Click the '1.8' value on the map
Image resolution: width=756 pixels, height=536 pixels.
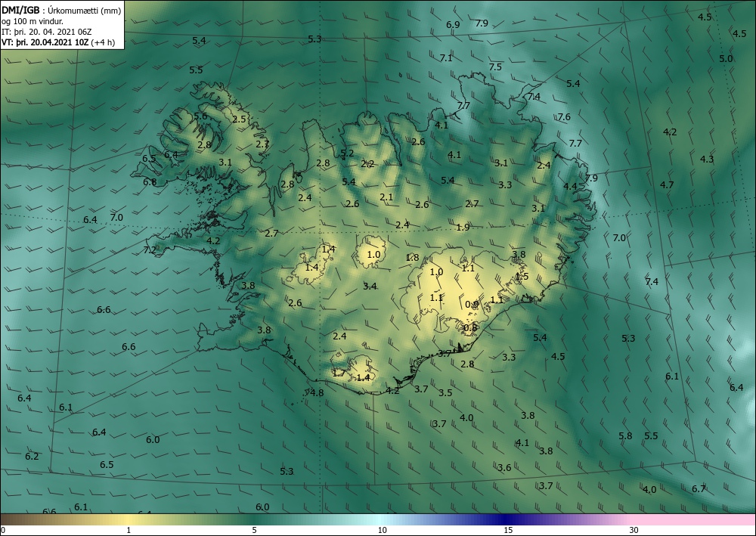tap(412, 257)
